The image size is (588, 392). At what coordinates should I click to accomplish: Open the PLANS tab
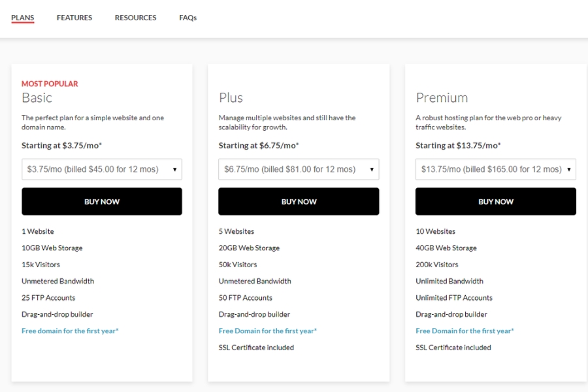[22, 18]
